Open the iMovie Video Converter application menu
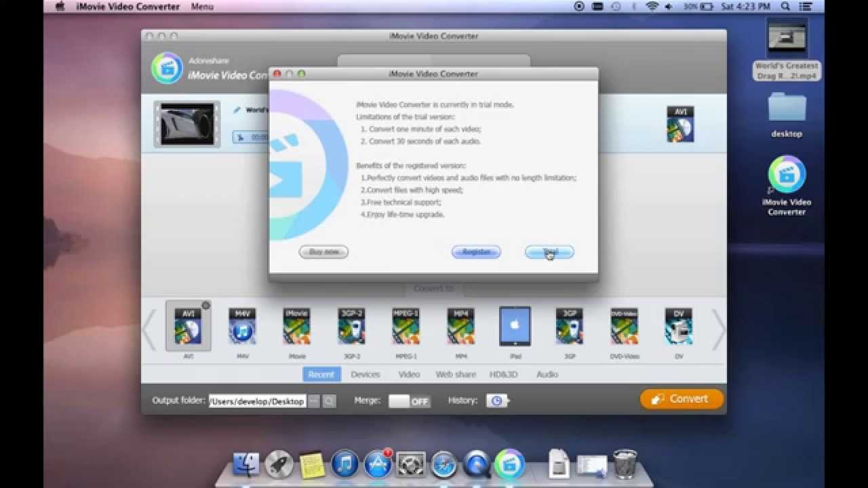This screenshot has height=488, width=868. [127, 6]
